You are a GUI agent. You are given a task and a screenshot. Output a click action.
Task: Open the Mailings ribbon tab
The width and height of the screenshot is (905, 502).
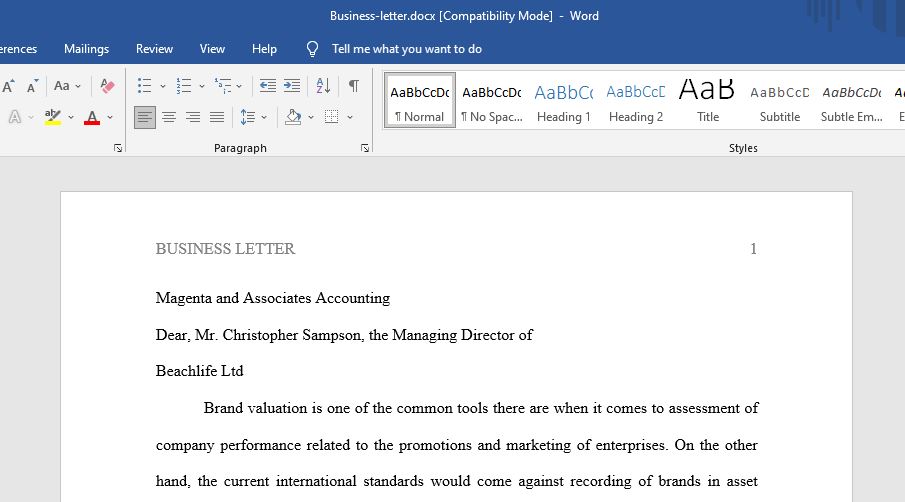pyautogui.click(x=87, y=49)
